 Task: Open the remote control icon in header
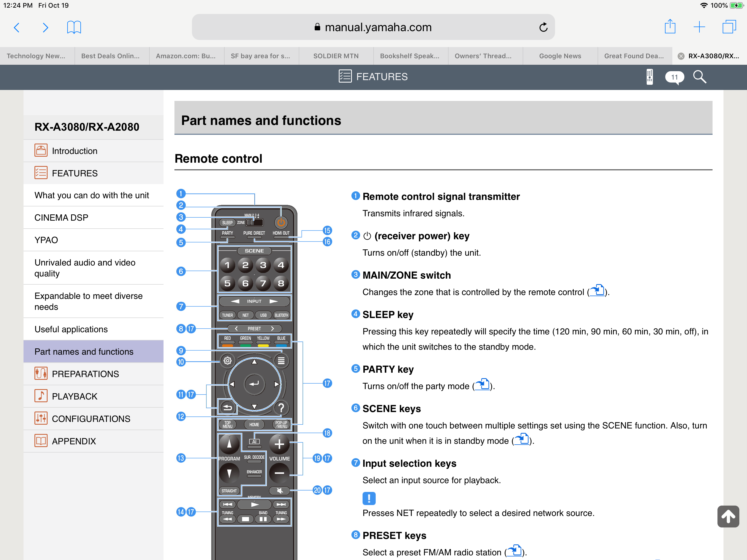coord(649,77)
